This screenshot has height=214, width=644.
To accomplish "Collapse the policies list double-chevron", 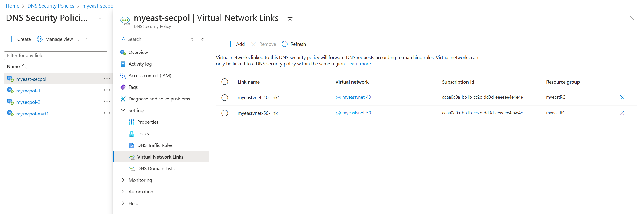I will point(100,18).
